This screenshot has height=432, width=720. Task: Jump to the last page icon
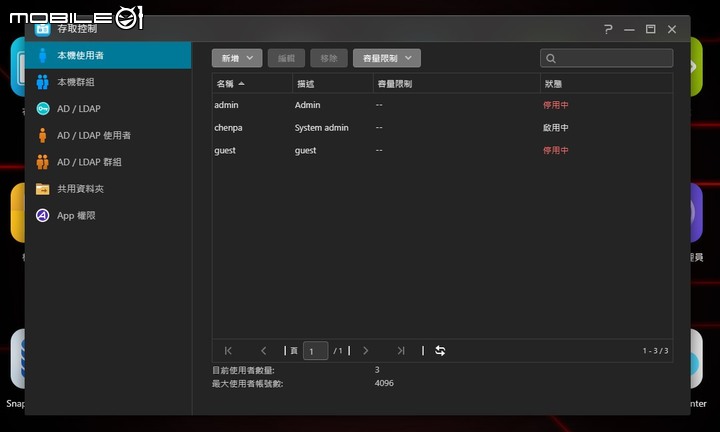click(x=401, y=351)
